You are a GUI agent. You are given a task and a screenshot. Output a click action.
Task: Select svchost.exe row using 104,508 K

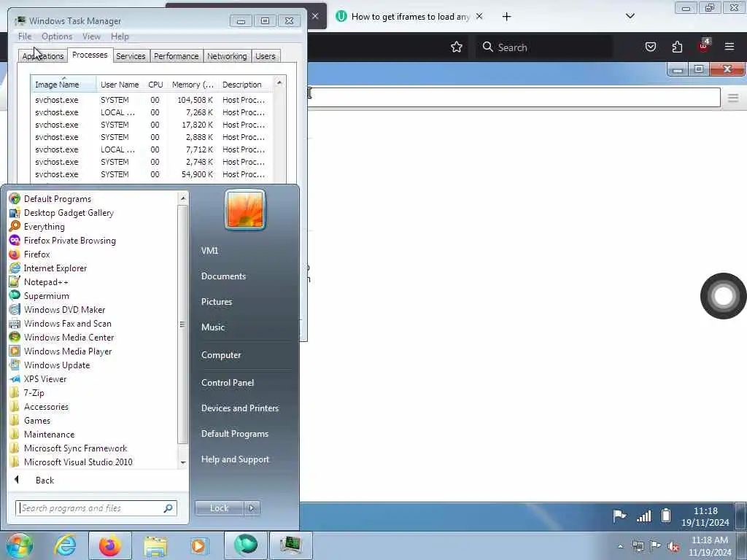pos(152,100)
